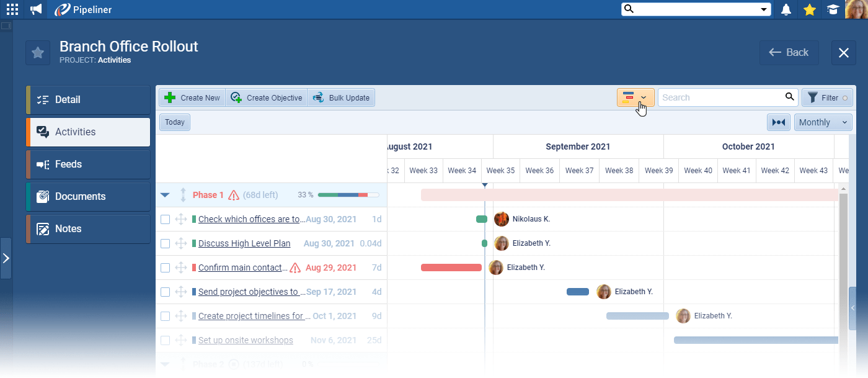Tick the checkbox for Discuss High Level Plan
Image resolution: width=868 pixels, height=378 pixels.
pos(165,243)
